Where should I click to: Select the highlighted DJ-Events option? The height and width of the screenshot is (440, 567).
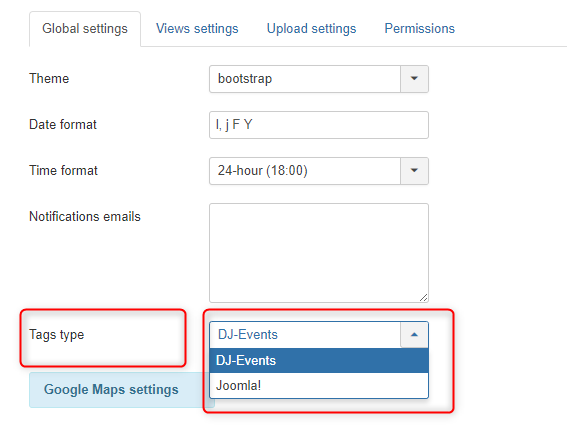319,360
